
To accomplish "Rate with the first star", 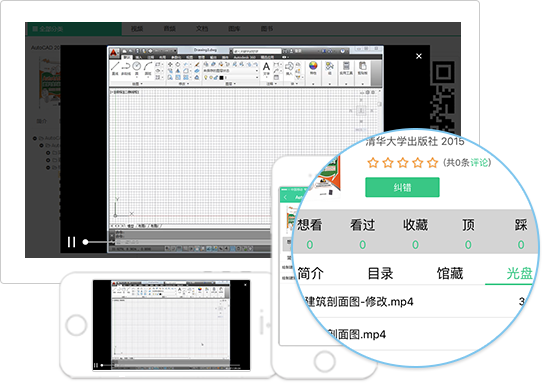I will [x=373, y=162].
